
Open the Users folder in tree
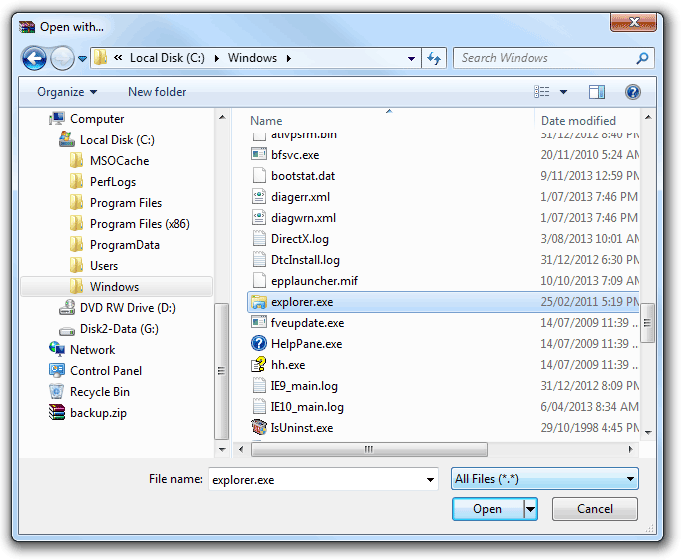coord(104,266)
